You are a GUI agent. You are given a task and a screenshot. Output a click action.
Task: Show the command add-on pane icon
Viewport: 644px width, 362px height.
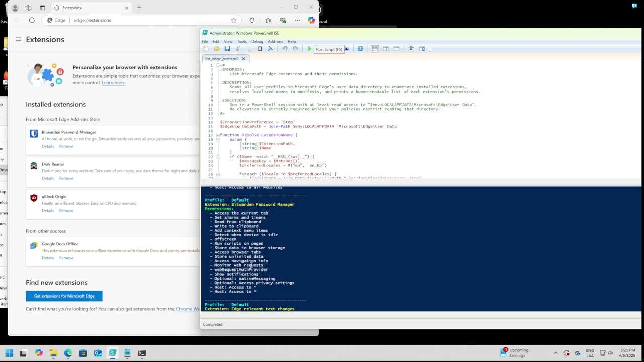422,49
